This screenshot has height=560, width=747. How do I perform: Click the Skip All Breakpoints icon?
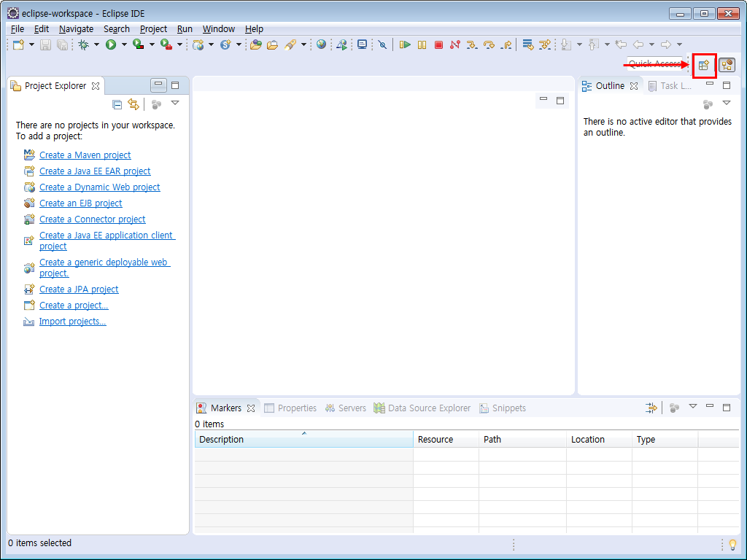(382, 44)
